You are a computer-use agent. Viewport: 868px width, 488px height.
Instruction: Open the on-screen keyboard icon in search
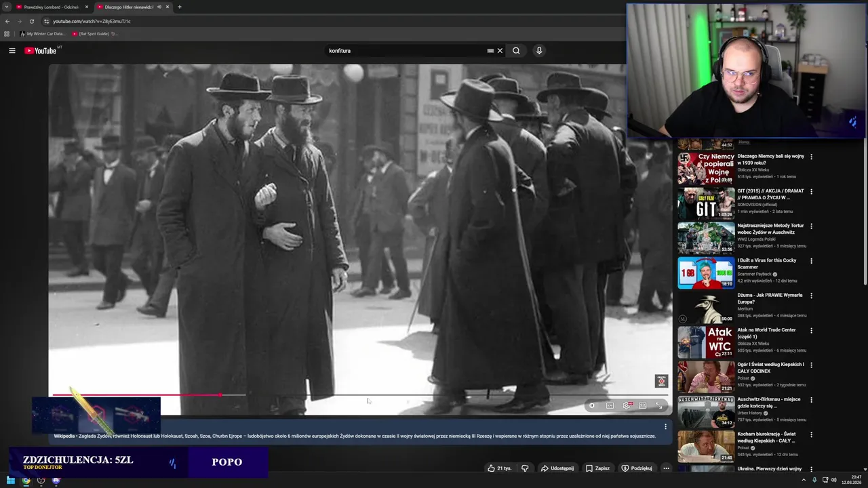click(490, 51)
